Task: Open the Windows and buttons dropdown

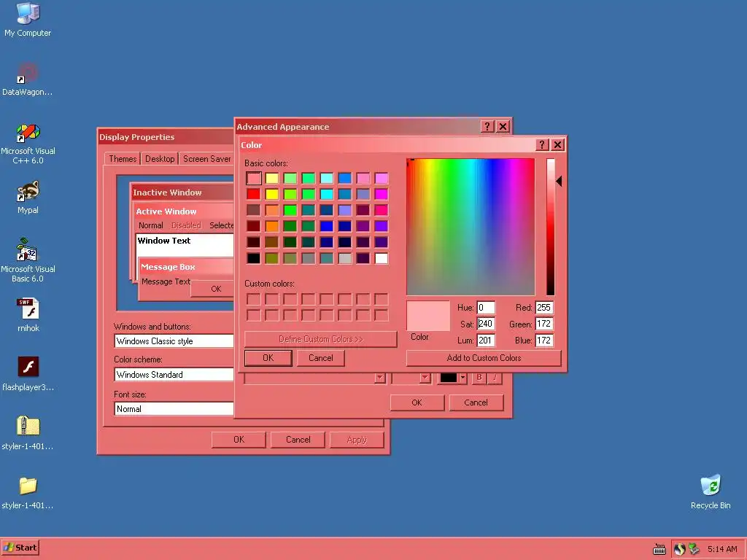Action: [x=174, y=341]
